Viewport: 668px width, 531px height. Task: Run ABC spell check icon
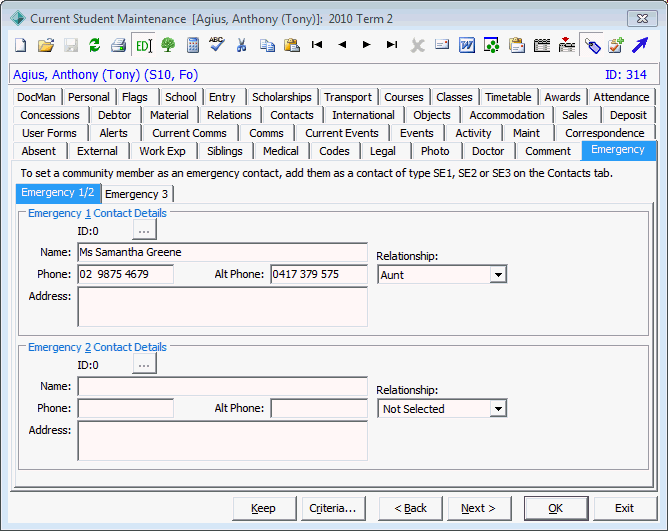pos(217,44)
